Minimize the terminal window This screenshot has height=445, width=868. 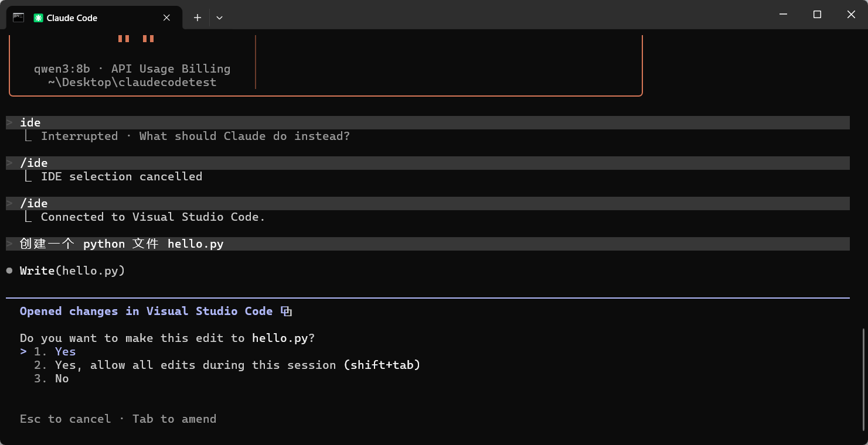coord(783,15)
